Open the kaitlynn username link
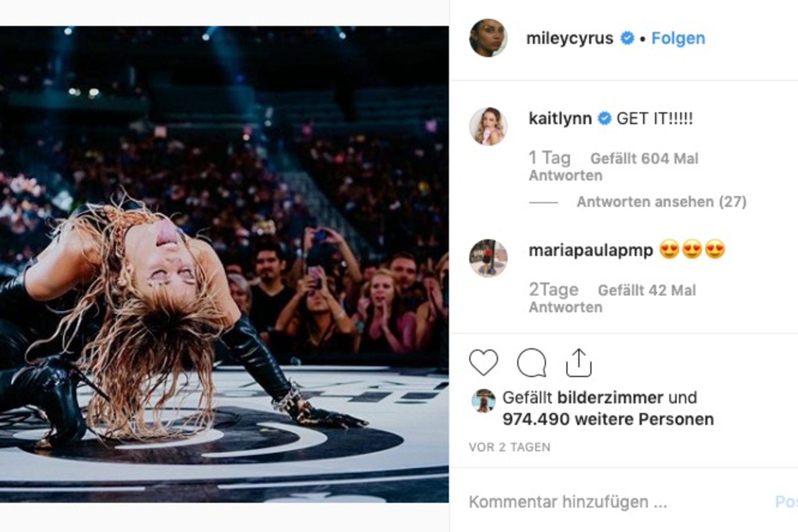The height and width of the screenshot is (532, 798). pos(560,118)
